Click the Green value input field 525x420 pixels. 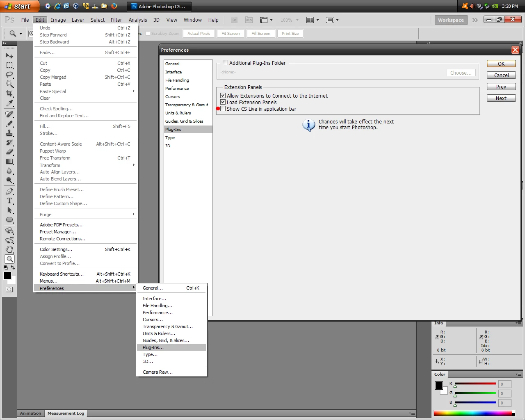click(505, 393)
